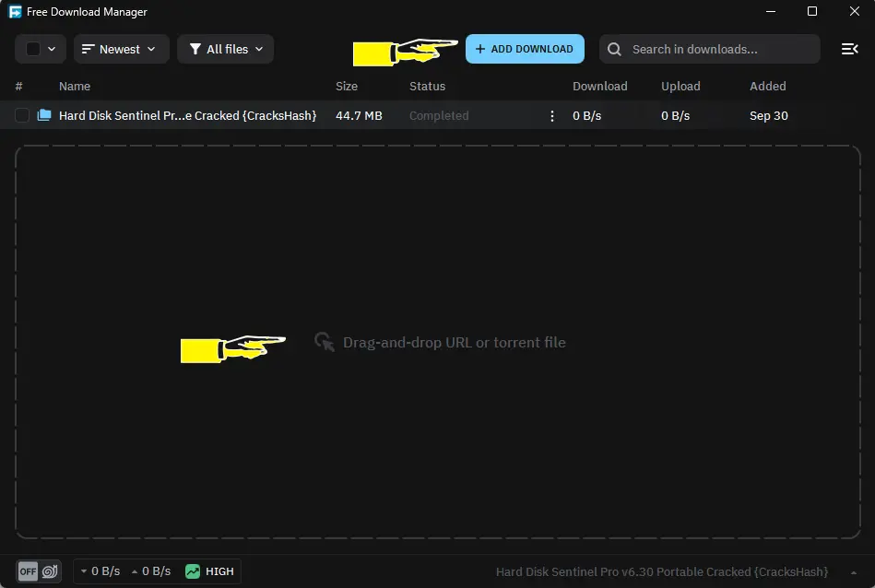Expand the bottom panel arrow at bottom-right

(854, 572)
